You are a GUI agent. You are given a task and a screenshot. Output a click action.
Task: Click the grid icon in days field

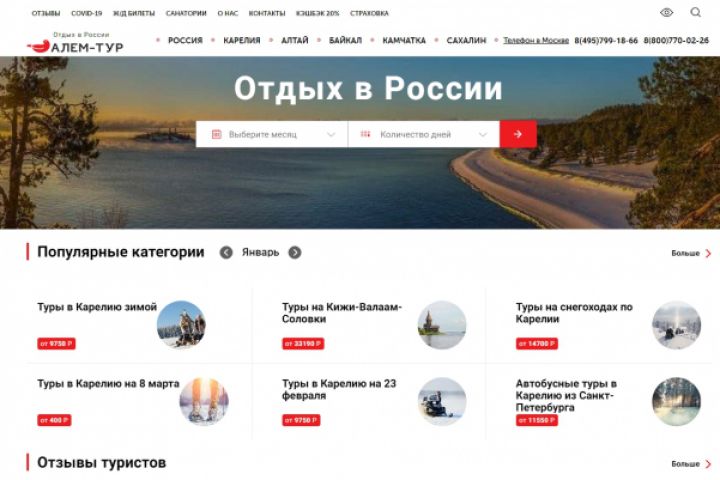(x=365, y=134)
